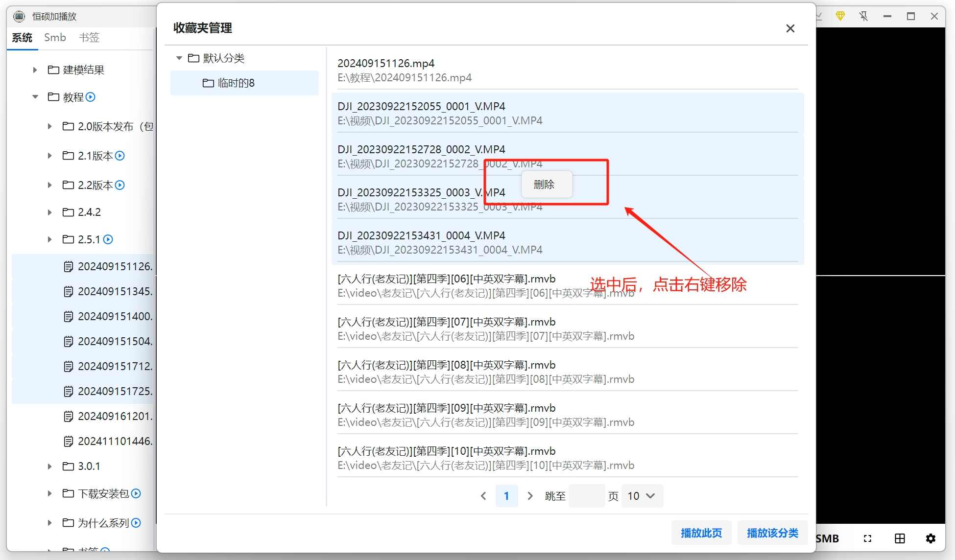
Task: Go to next page arrow in pagination
Action: click(530, 496)
